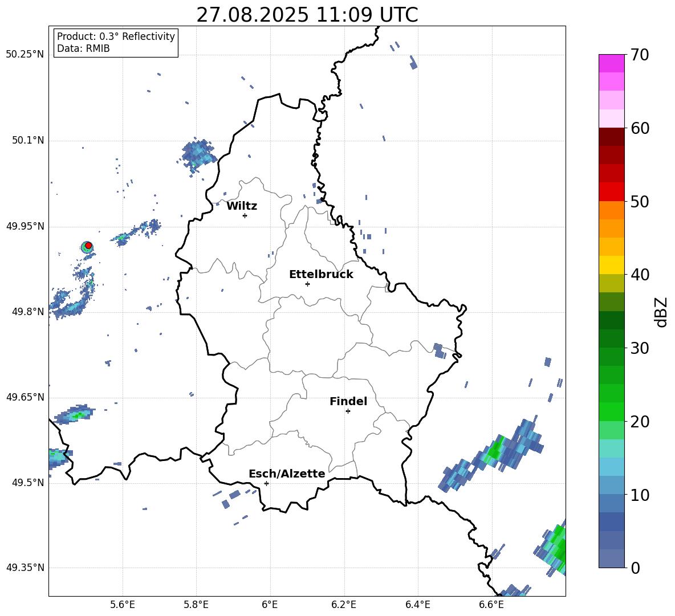Click the 5.8°E longitude label
675x616 pixels.
196,605
